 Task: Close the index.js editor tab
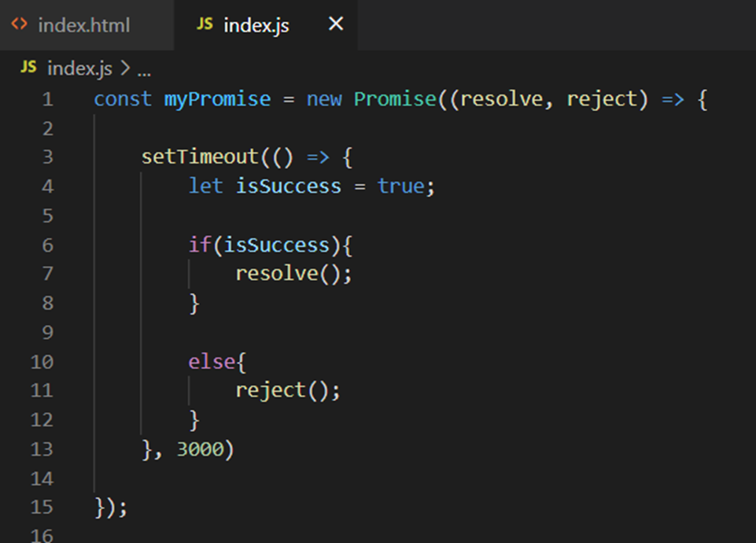334,24
